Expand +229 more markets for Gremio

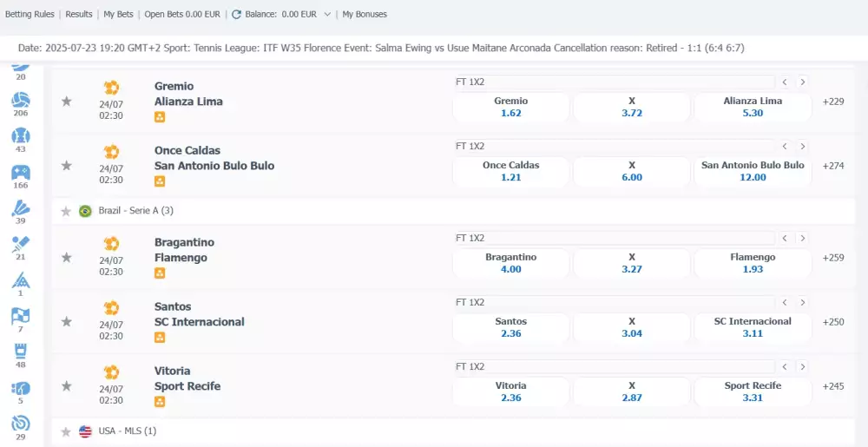coord(833,102)
